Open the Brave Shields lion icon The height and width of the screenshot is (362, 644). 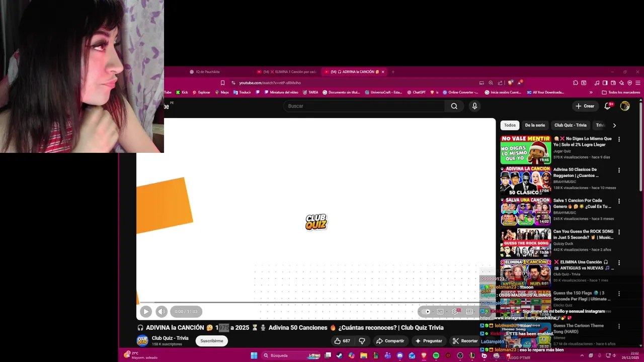click(510, 82)
